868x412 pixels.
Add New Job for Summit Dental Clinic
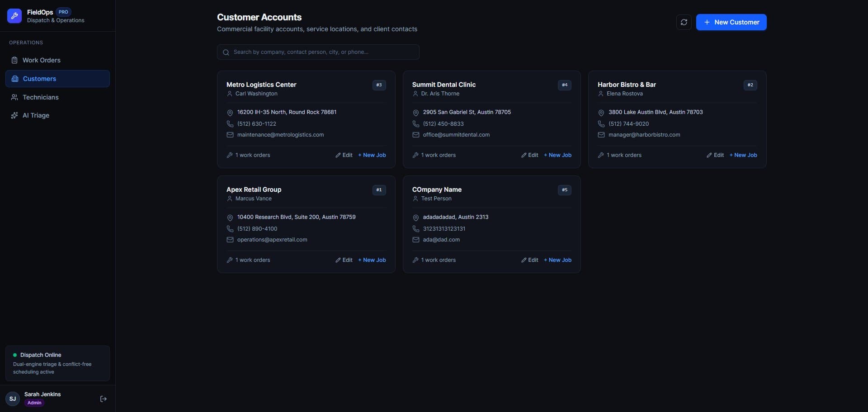point(557,155)
